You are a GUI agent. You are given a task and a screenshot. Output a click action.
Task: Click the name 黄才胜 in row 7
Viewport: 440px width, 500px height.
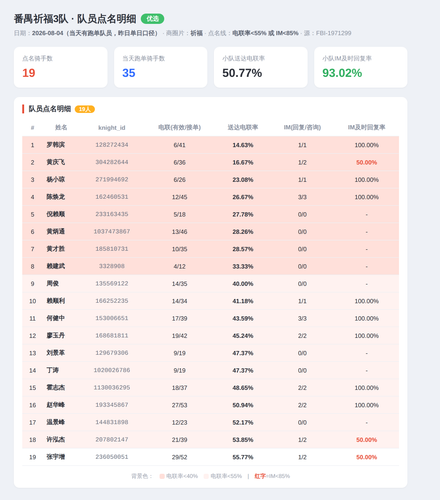(56, 249)
